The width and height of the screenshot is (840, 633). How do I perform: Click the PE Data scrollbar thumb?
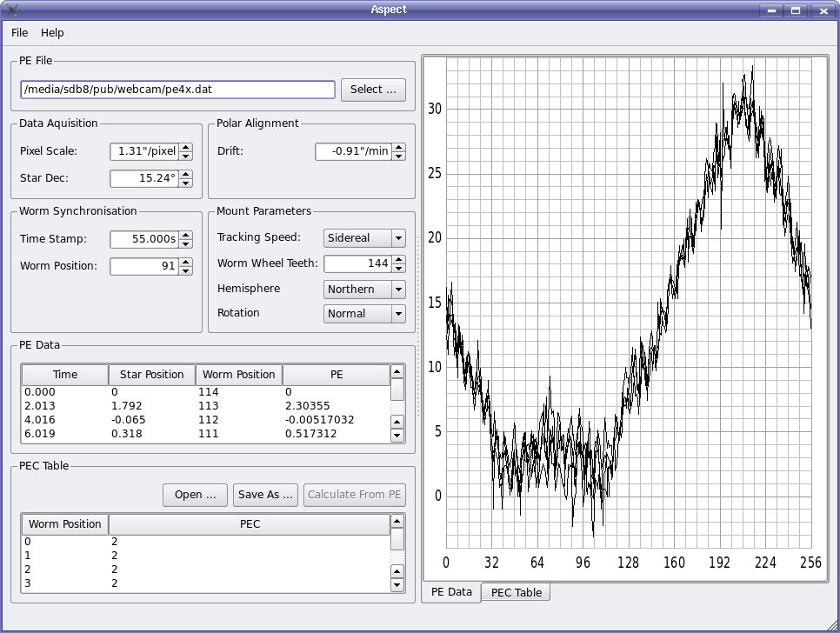pos(397,390)
